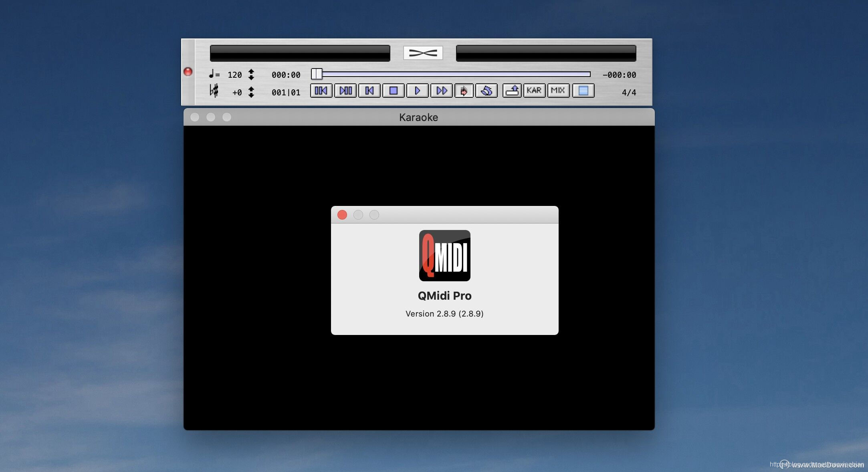Toggle the MIX mixer window button

click(558, 91)
